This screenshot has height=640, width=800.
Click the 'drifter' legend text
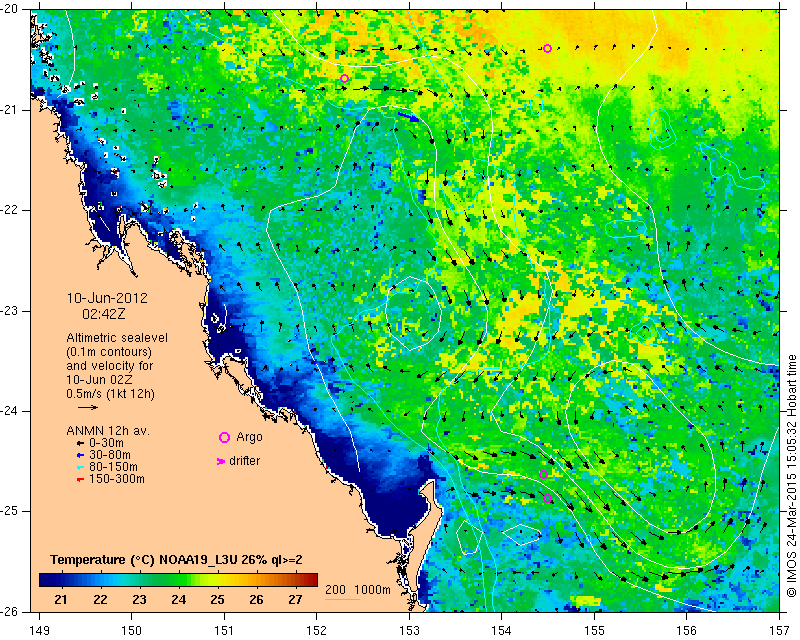tap(244, 461)
